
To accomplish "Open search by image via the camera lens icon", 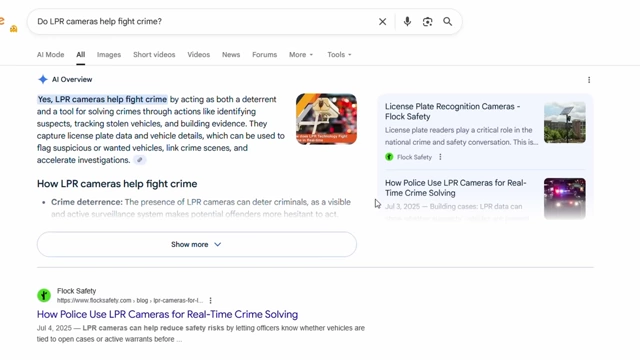I will click(x=427, y=22).
